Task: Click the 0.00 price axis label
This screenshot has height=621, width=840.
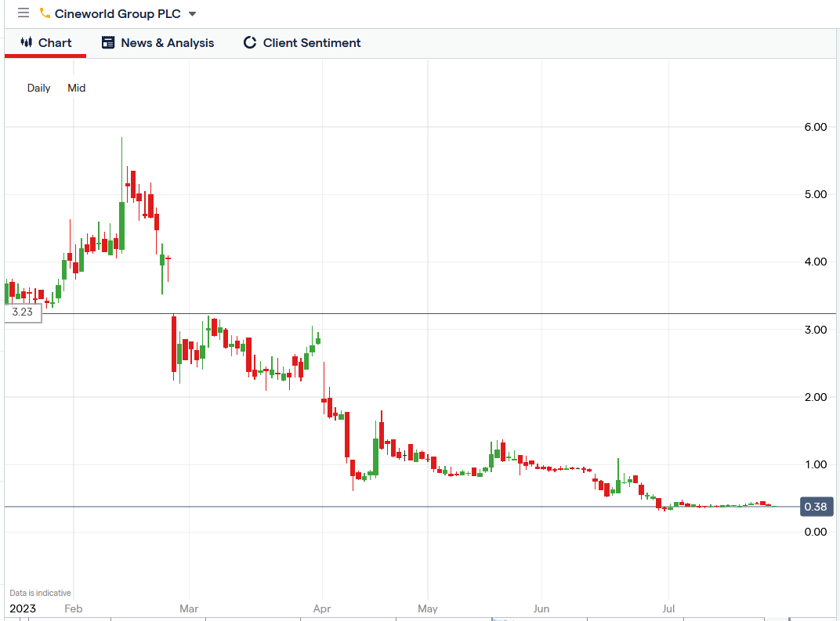Action: click(x=816, y=532)
